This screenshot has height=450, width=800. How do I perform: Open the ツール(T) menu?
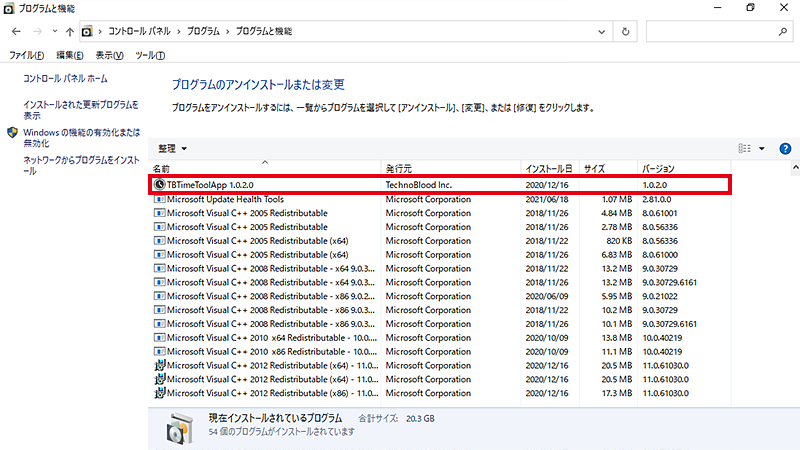click(150, 55)
